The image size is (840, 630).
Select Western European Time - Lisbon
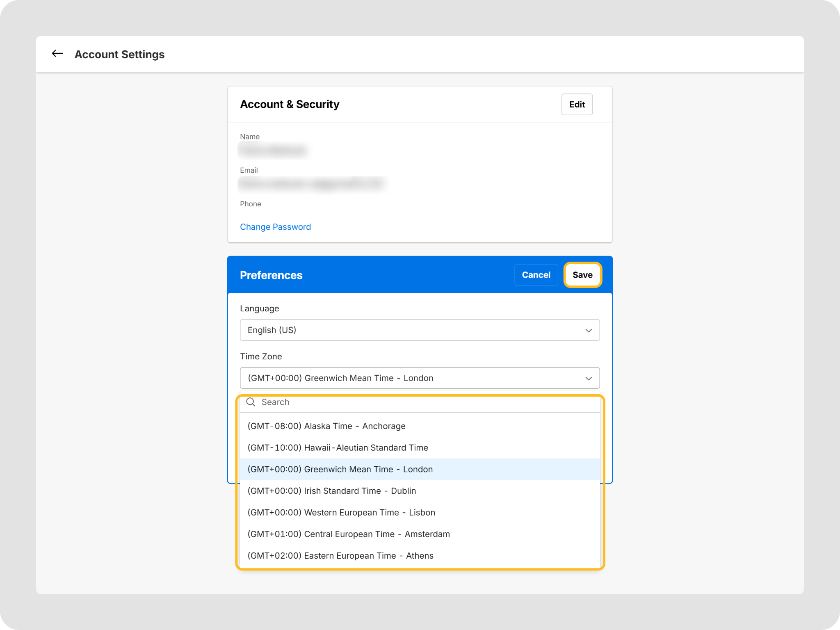tap(341, 513)
